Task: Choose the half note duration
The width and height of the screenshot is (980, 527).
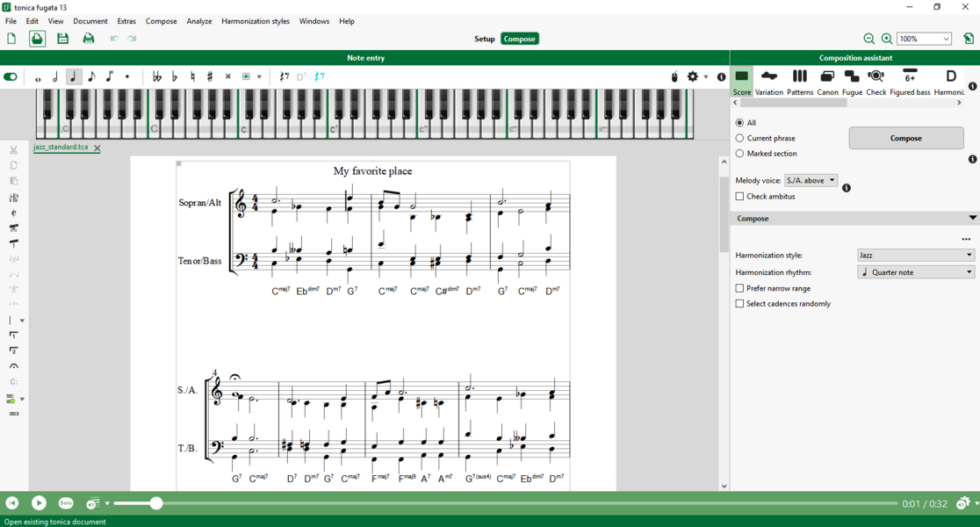Action: 55,76
